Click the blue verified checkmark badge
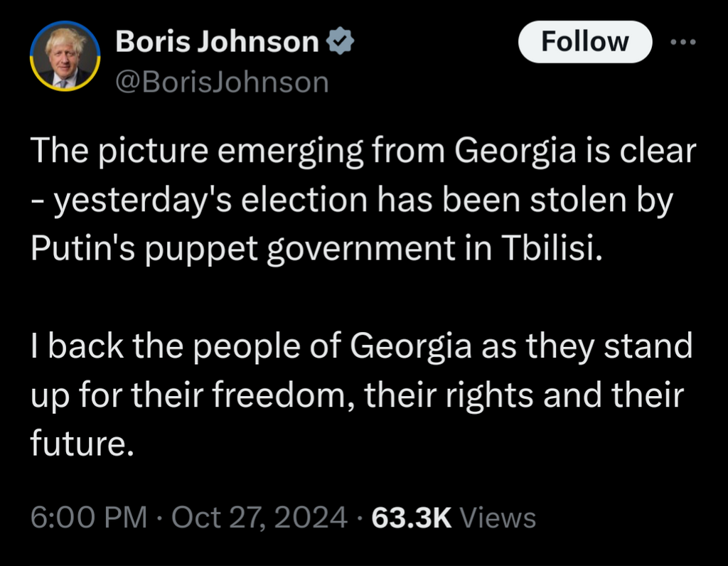Viewport: 728px width, 566px height. point(340,43)
